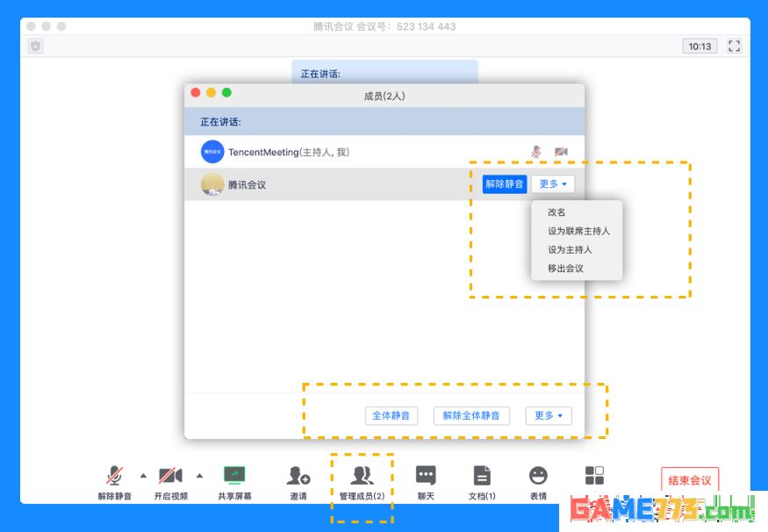Image resolution: width=768 pixels, height=532 pixels.
Task: Toggle TencentMeeting host's muted mic icon
Action: tap(536, 152)
